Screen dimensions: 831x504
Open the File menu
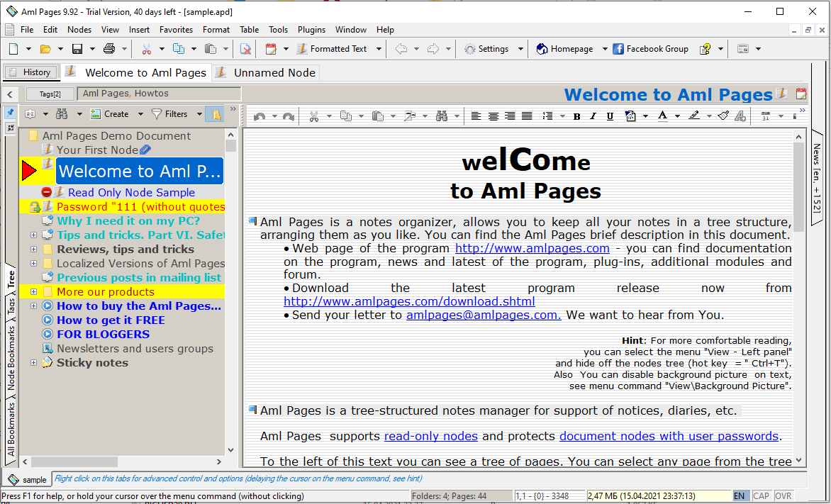click(x=26, y=30)
